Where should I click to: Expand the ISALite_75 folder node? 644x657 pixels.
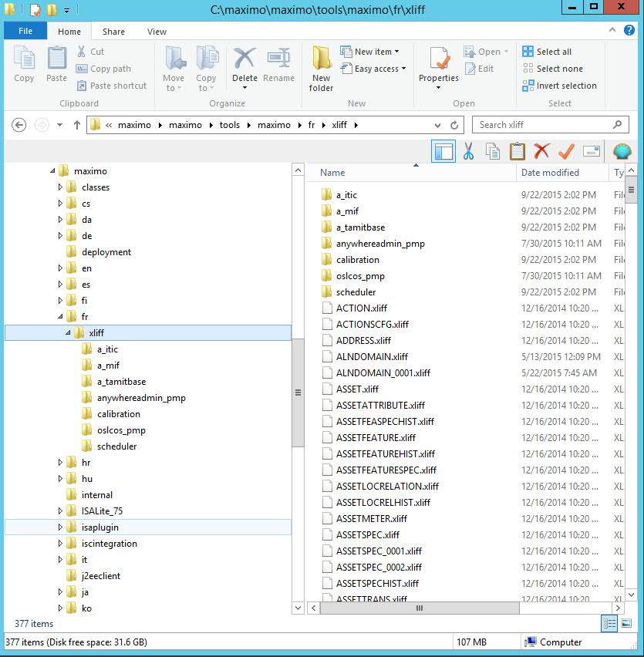pyautogui.click(x=60, y=510)
